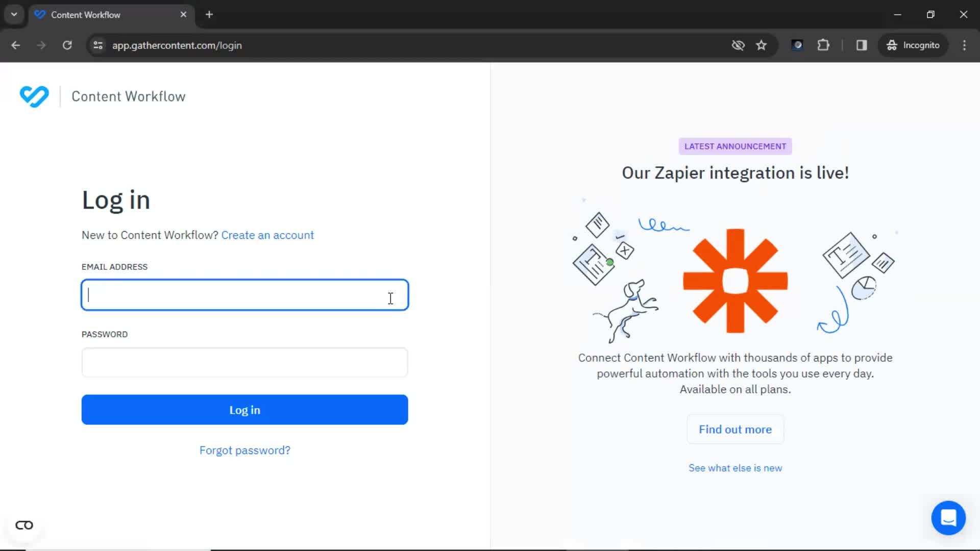Open the Extensions puzzle icon

(823, 45)
